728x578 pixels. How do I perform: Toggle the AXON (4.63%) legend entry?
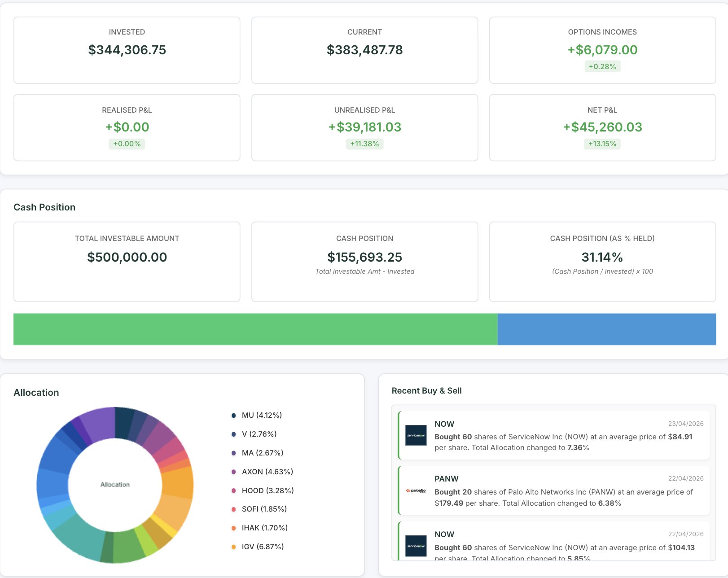coord(262,472)
